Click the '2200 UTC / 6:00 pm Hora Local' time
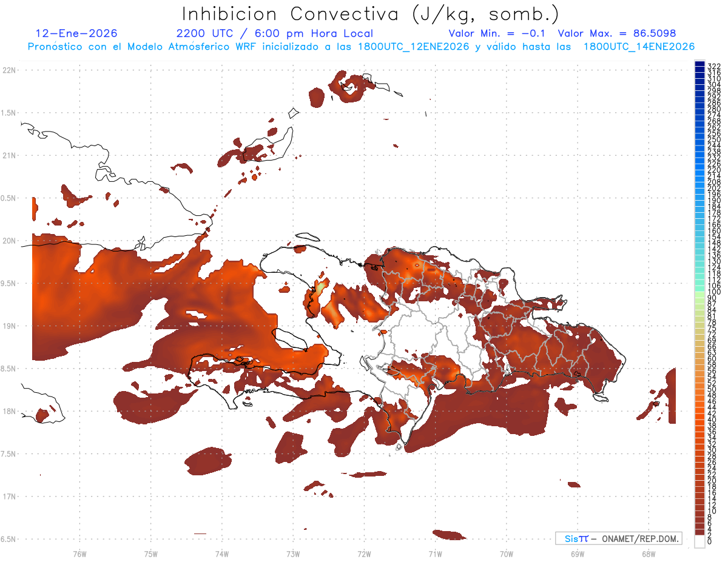The height and width of the screenshot is (562, 728). [275, 34]
